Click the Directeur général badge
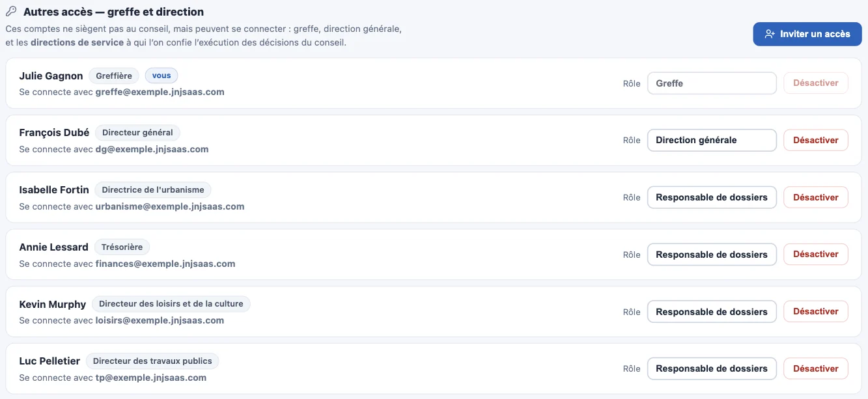Viewport: 868px width, 399px height. (x=137, y=133)
